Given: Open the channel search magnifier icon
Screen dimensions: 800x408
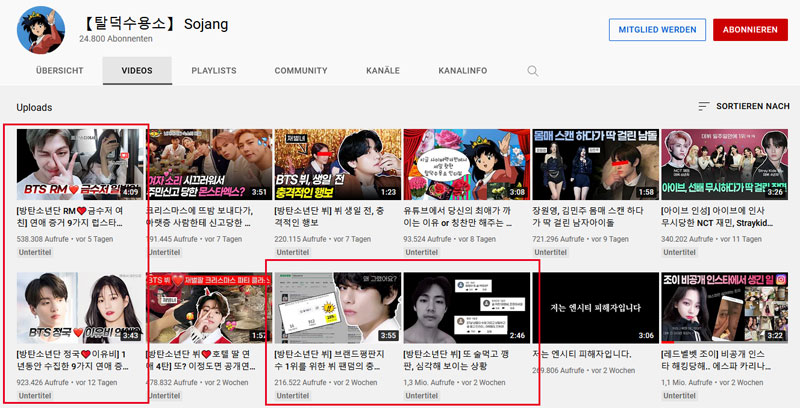Looking at the screenshot, I should [x=533, y=71].
